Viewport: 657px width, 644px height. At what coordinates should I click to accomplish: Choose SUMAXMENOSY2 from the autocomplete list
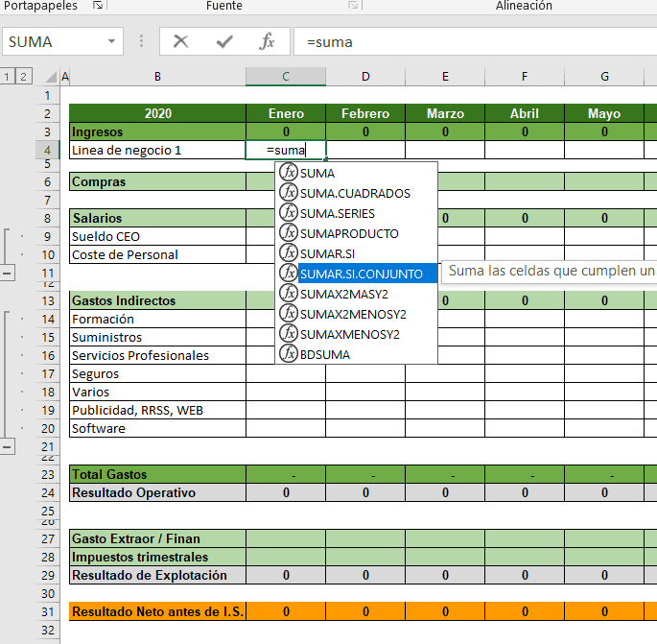[356, 334]
